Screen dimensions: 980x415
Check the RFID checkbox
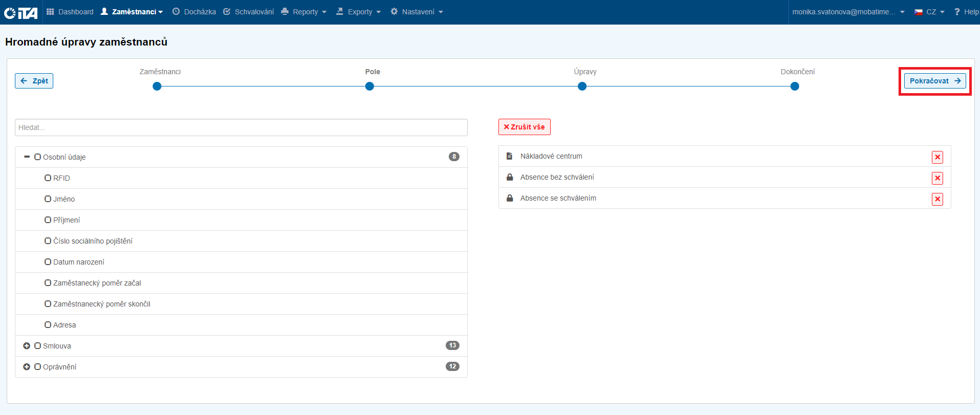[48, 178]
